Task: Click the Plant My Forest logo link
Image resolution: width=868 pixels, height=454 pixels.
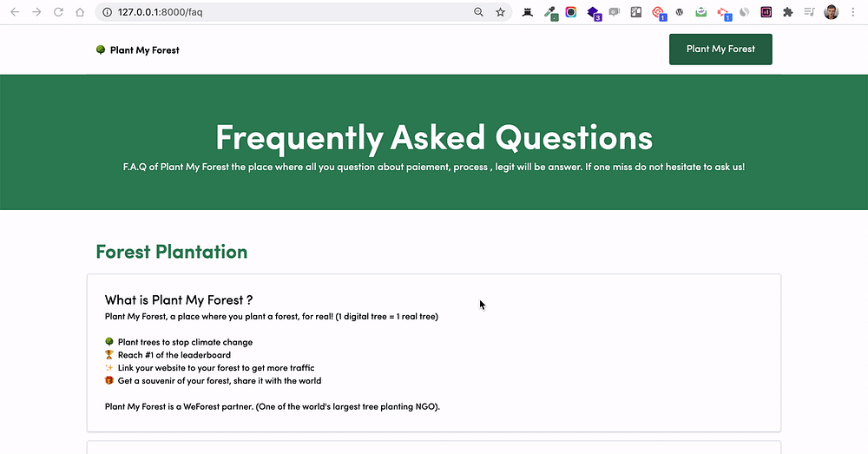Action: click(138, 49)
